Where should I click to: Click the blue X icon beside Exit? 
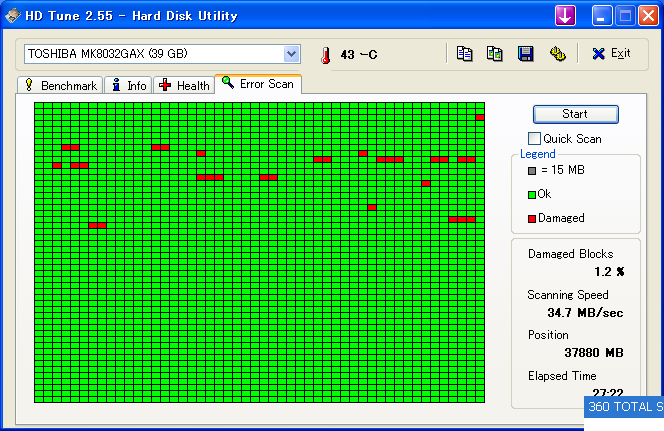598,54
